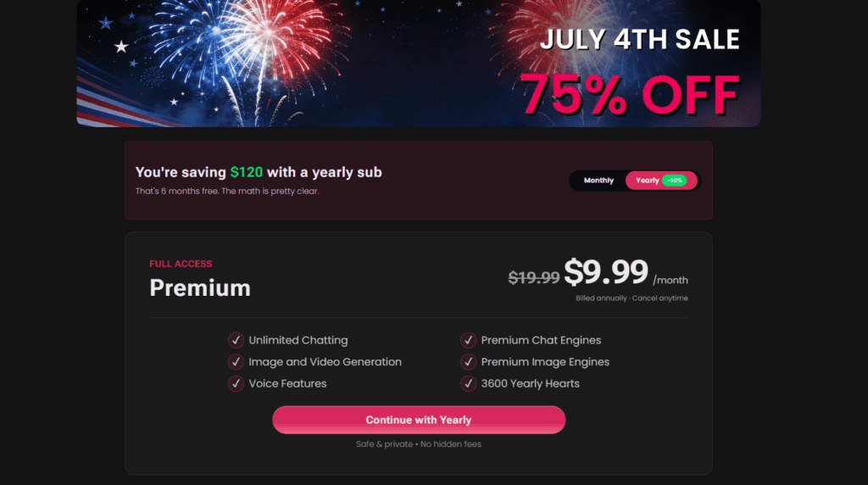Click the Image and Video Generation checkmark icon
Viewport: 868px width, 485px height.
coord(236,361)
